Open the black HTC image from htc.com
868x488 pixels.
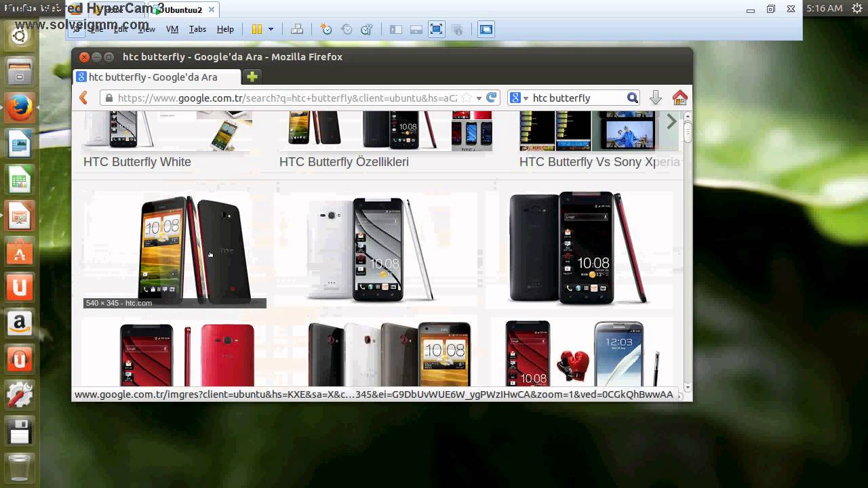click(175, 249)
